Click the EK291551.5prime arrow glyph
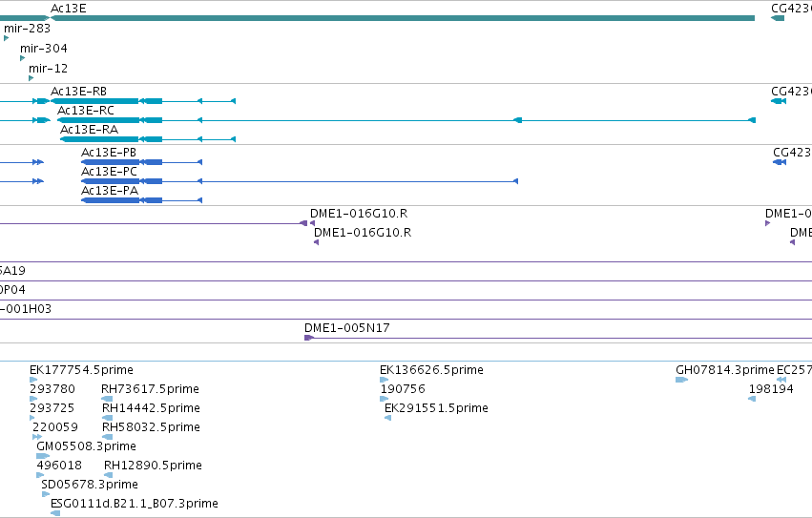Image resolution: width=812 pixels, height=518 pixels. 388,418
